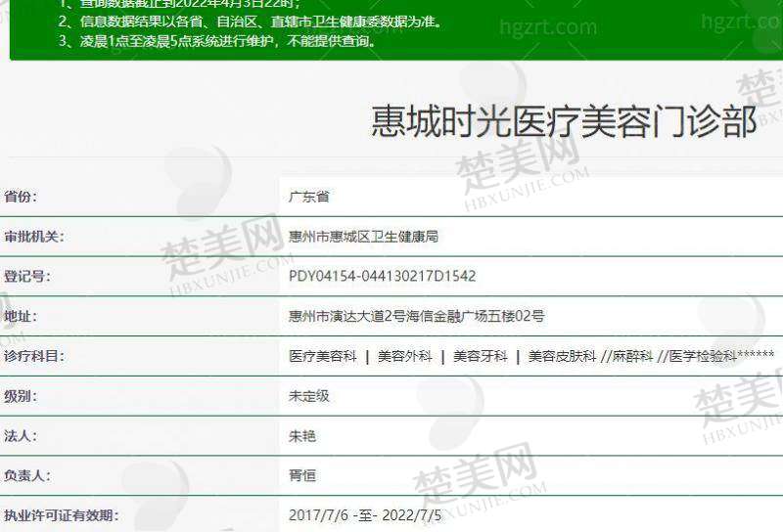Click the 美容牙科 department entry

480,357
